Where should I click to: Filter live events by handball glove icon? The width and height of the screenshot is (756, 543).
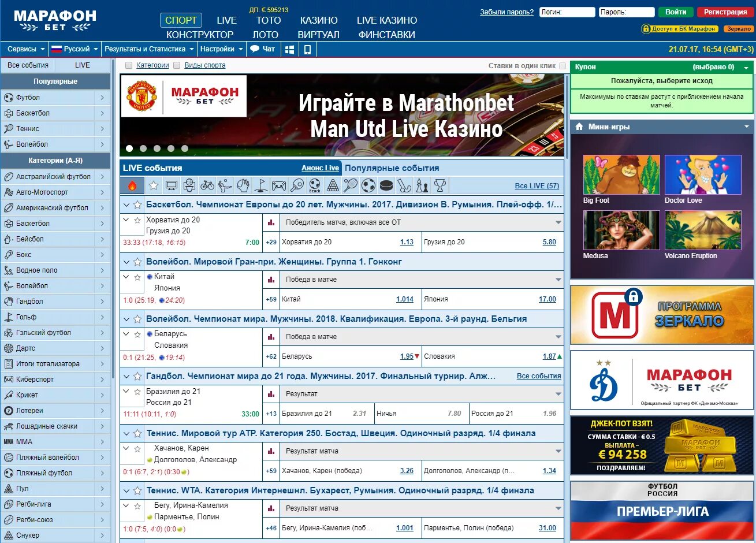pyautogui.click(x=243, y=185)
